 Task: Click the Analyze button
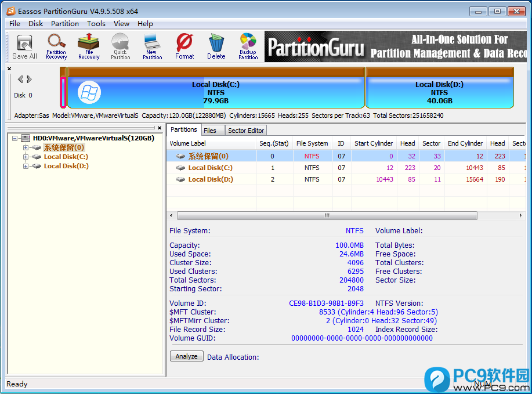click(x=186, y=356)
